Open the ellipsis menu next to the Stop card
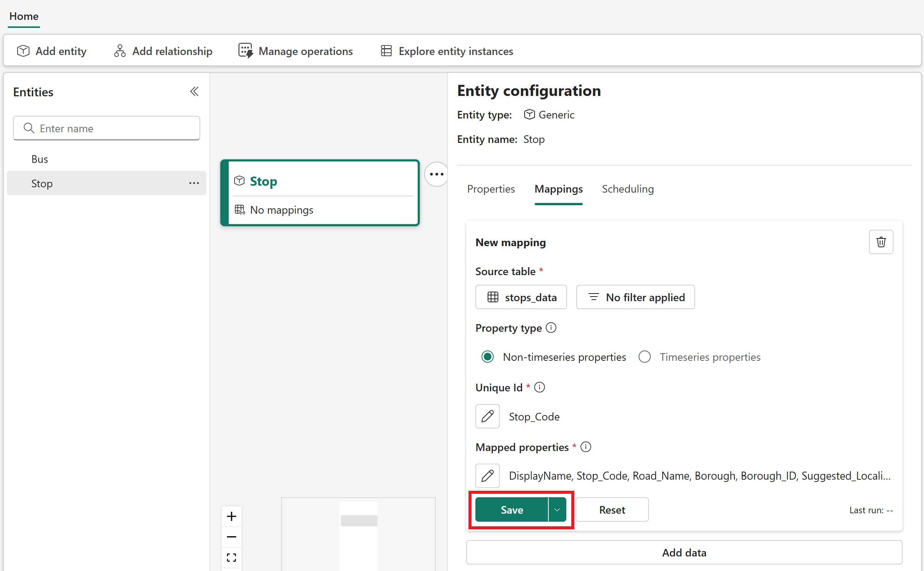The image size is (924, 571). coord(436,174)
